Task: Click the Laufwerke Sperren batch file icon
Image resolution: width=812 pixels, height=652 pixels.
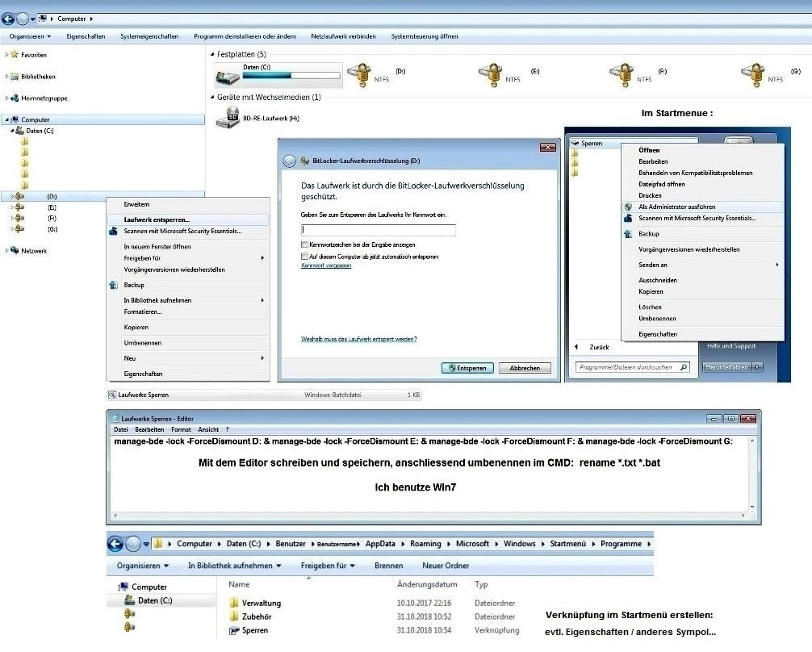Action: (112, 395)
